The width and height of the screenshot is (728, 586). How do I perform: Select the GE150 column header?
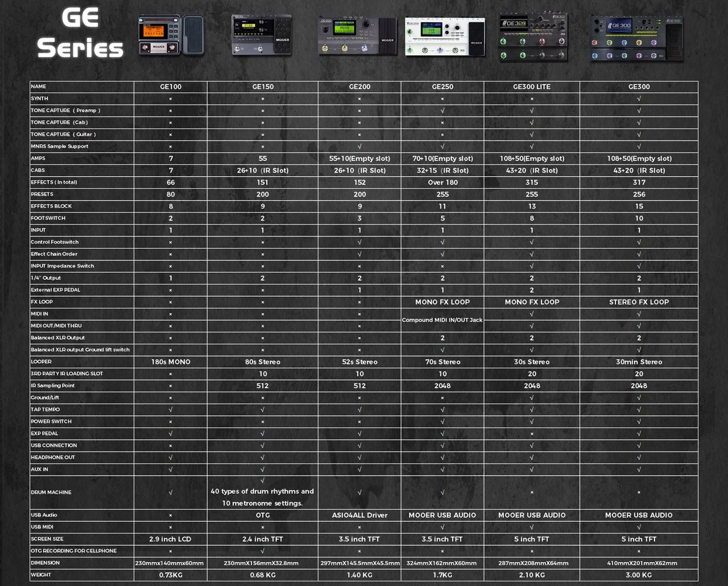pyautogui.click(x=263, y=87)
